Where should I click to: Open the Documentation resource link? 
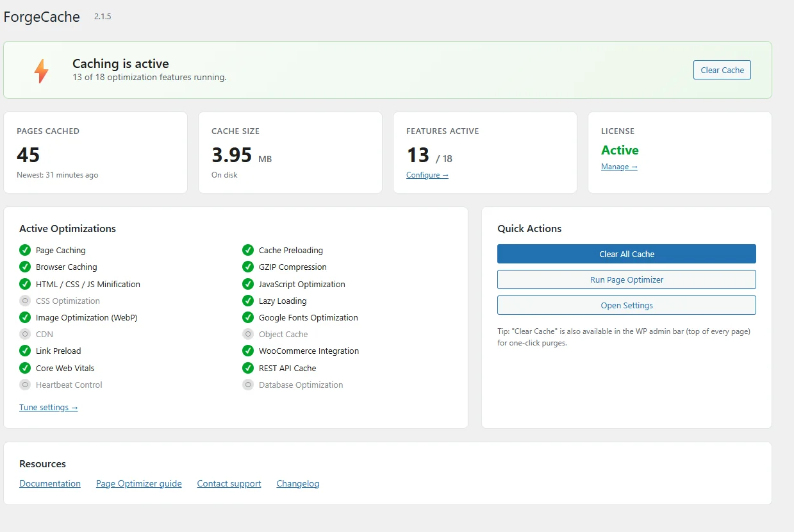click(50, 483)
